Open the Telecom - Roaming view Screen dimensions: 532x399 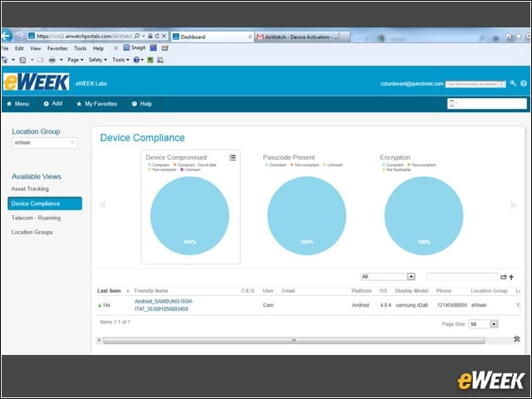36,218
